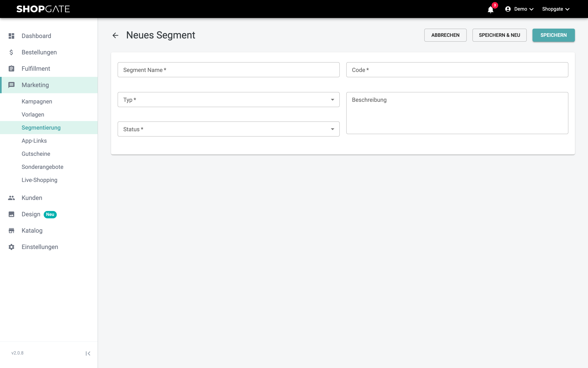This screenshot has width=588, height=368.
Task: Open the Typ dropdown
Action: pos(228,100)
